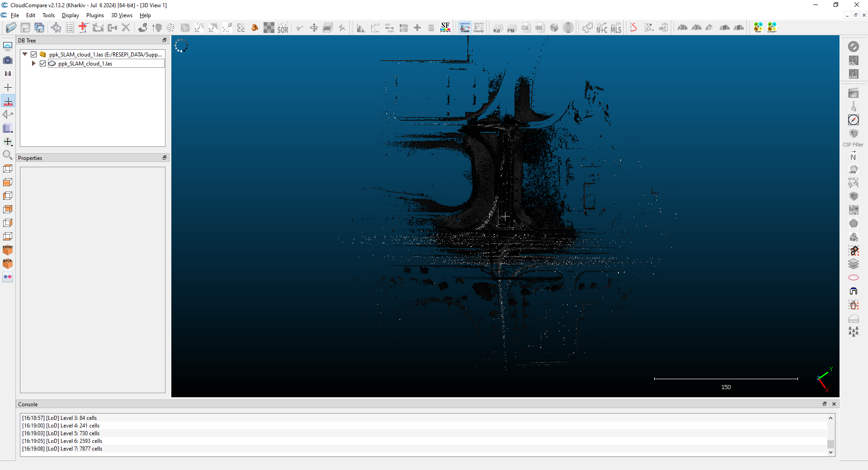Click the N+C normals toolbar icon
868x470 pixels.
point(602,28)
